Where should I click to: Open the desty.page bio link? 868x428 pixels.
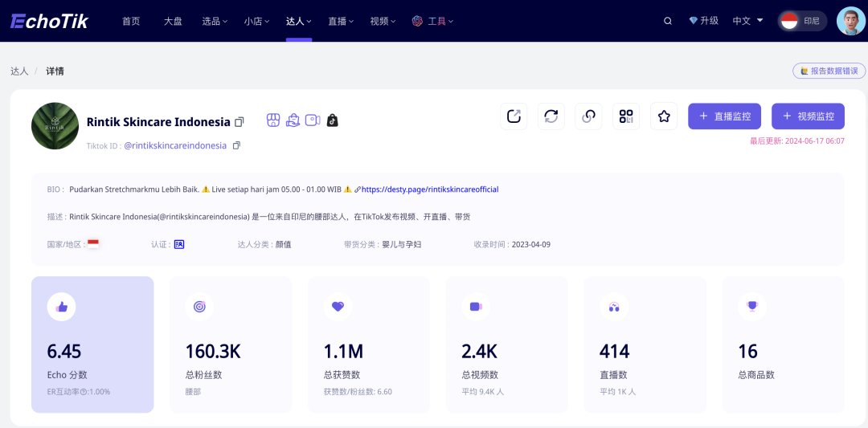(x=429, y=190)
